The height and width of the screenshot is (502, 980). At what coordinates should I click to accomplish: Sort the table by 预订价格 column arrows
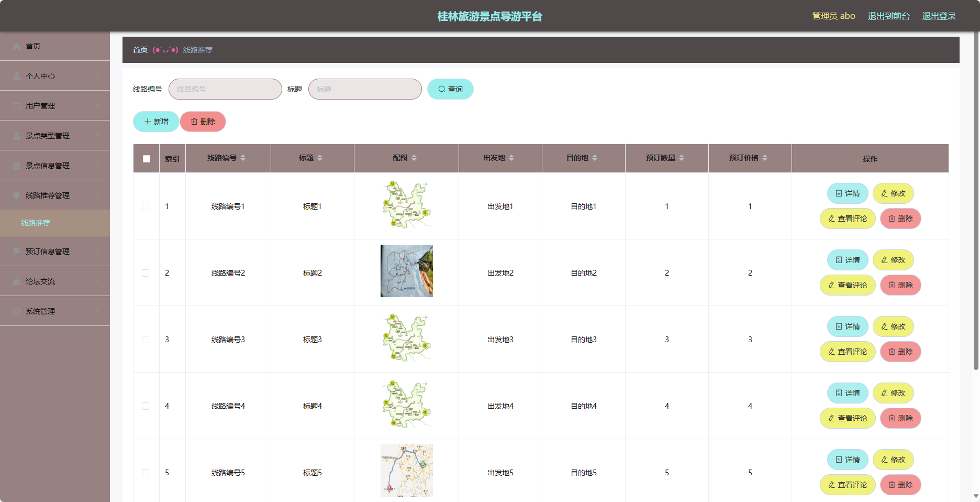click(x=765, y=158)
